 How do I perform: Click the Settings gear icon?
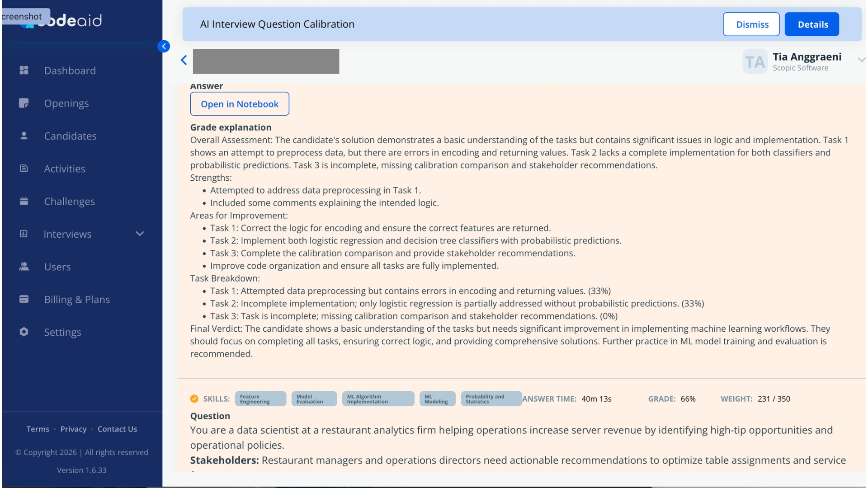point(24,332)
